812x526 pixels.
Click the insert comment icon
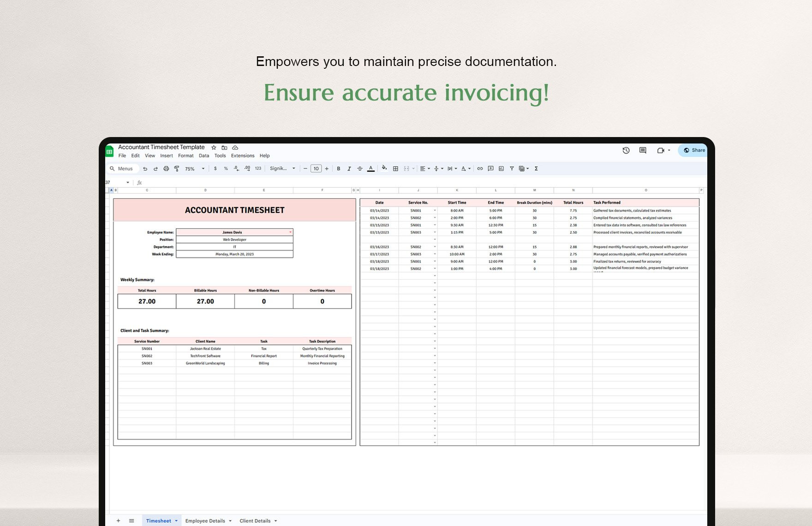tap(490, 169)
